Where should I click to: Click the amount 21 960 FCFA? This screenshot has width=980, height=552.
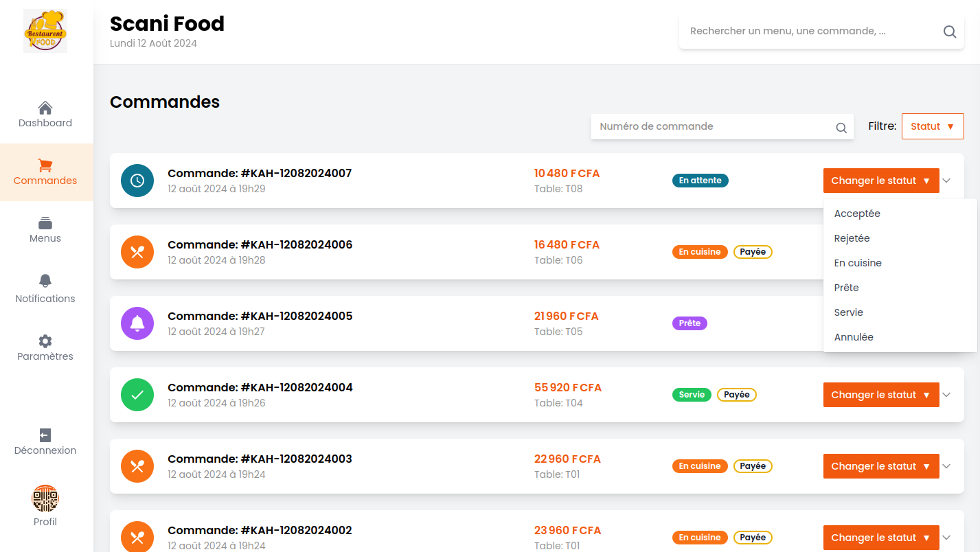(567, 317)
